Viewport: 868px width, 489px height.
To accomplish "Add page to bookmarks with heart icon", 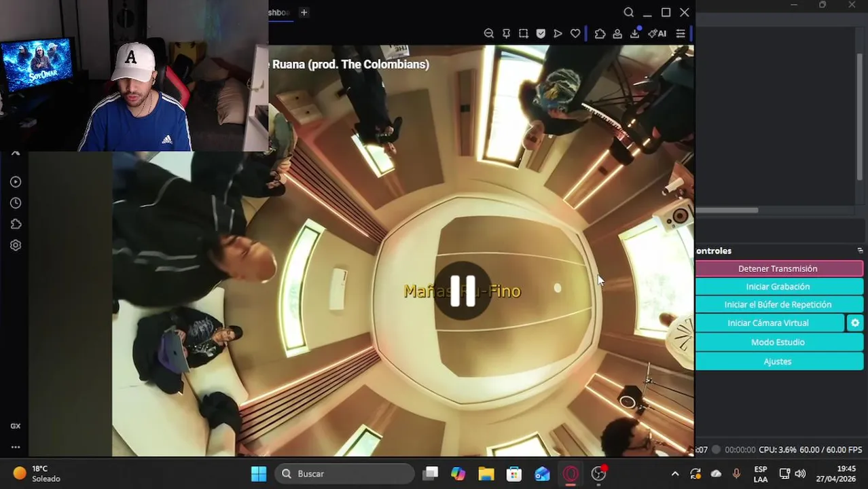I will coord(575,33).
